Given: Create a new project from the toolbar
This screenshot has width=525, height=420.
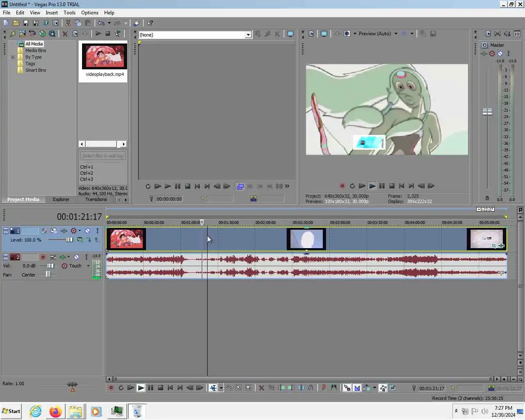Looking at the screenshot, I should (6, 23).
